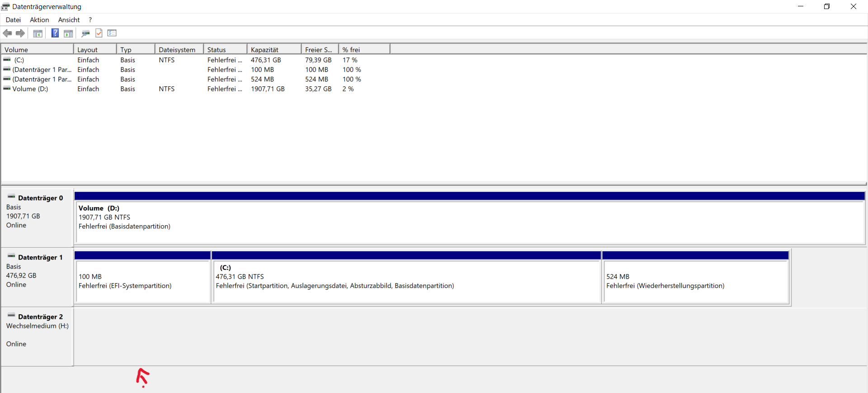
Task: Sort by the Freier S... column header
Action: tap(320, 49)
